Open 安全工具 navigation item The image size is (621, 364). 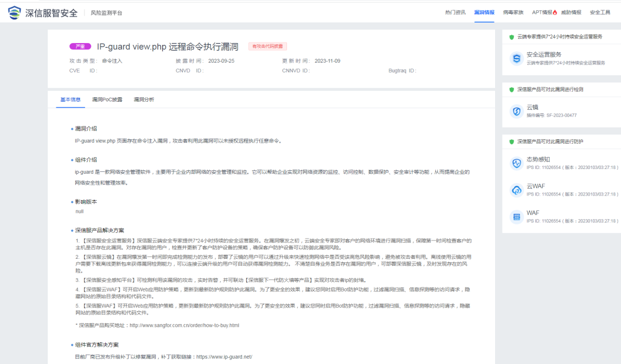(x=600, y=12)
